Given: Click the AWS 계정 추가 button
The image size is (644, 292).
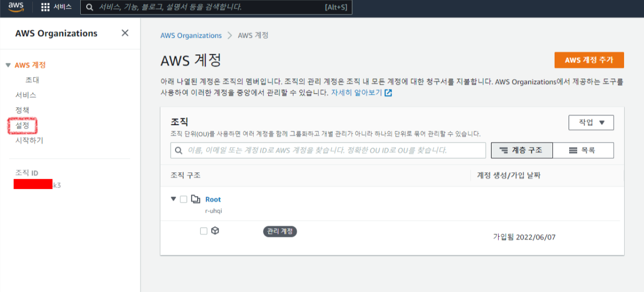Looking at the screenshot, I should click(x=589, y=60).
